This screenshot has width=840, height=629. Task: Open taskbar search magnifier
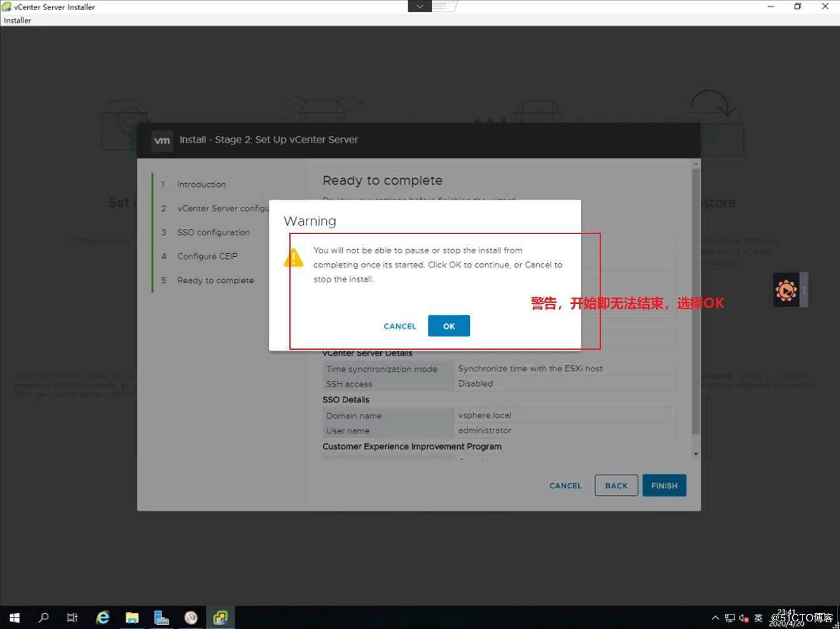pyautogui.click(x=44, y=618)
